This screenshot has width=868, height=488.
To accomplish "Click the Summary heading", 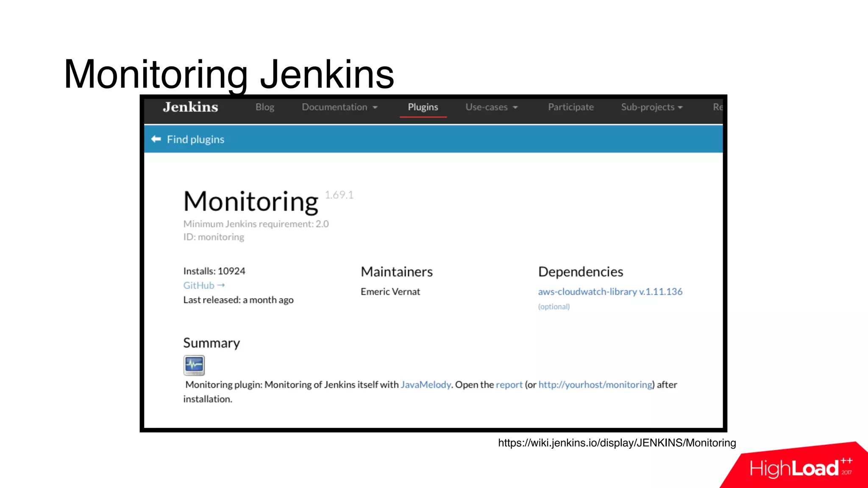I will coord(211,343).
